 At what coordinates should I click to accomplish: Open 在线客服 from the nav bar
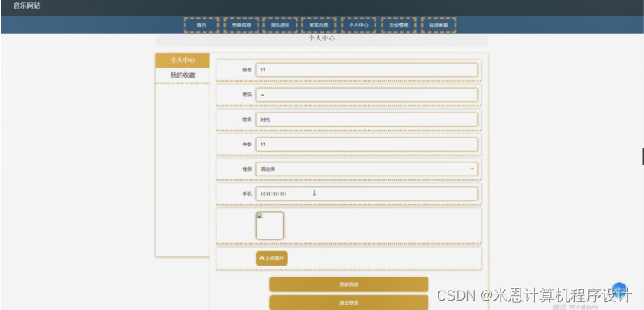(x=438, y=25)
